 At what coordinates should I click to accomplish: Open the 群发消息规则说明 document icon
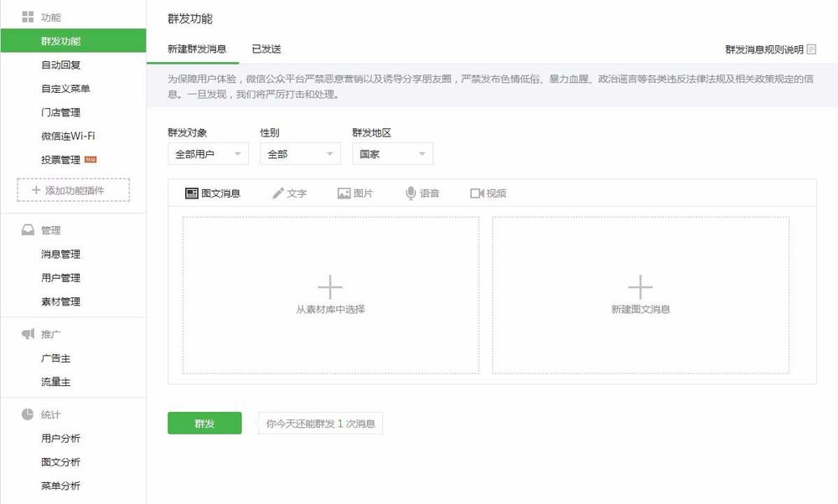(811, 49)
